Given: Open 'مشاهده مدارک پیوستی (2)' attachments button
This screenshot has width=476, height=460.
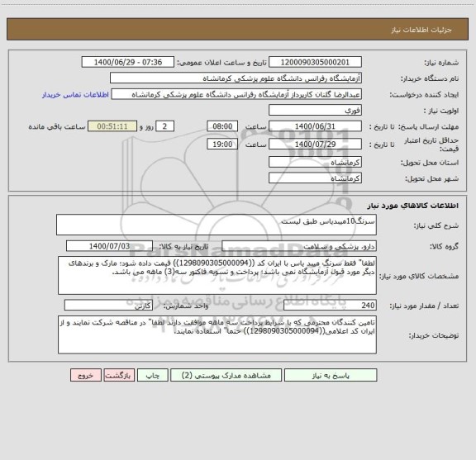Looking at the screenshot, I should coord(226,375).
